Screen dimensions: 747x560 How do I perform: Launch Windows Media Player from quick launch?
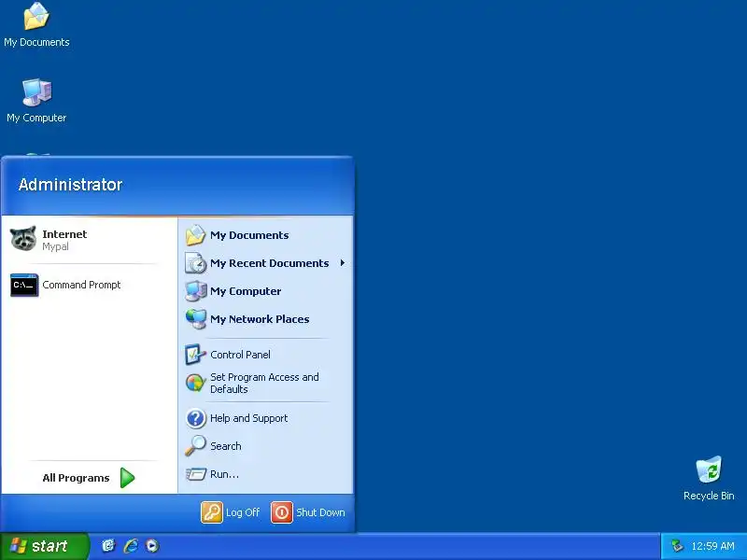click(x=152, y=546)
